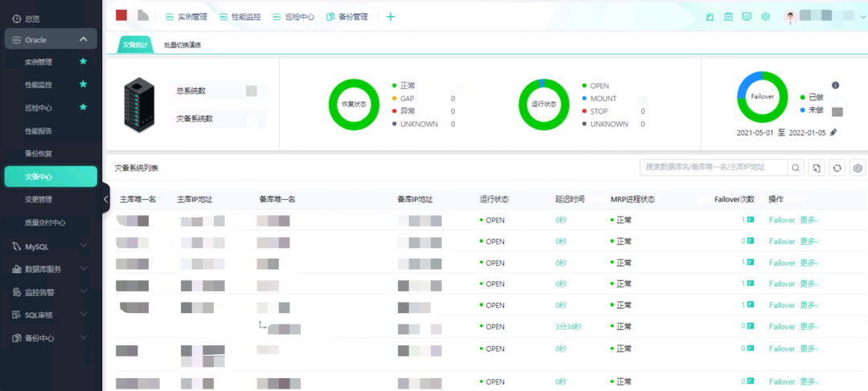868x391 pixels.
Task: Toggle the favorite star beside sidebar 性能监控
Action: point(83,84)
